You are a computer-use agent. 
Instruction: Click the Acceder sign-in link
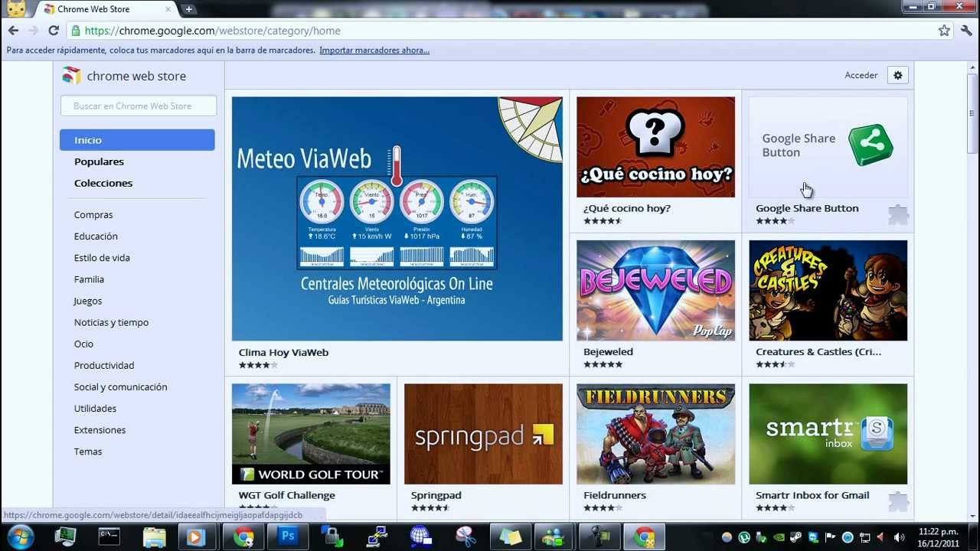tap(861, 75)
